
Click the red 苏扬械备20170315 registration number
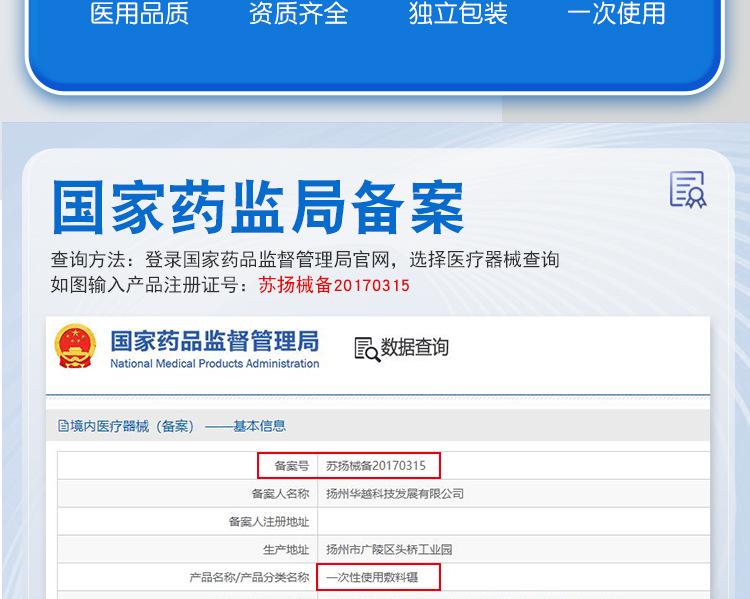[334, 285]
